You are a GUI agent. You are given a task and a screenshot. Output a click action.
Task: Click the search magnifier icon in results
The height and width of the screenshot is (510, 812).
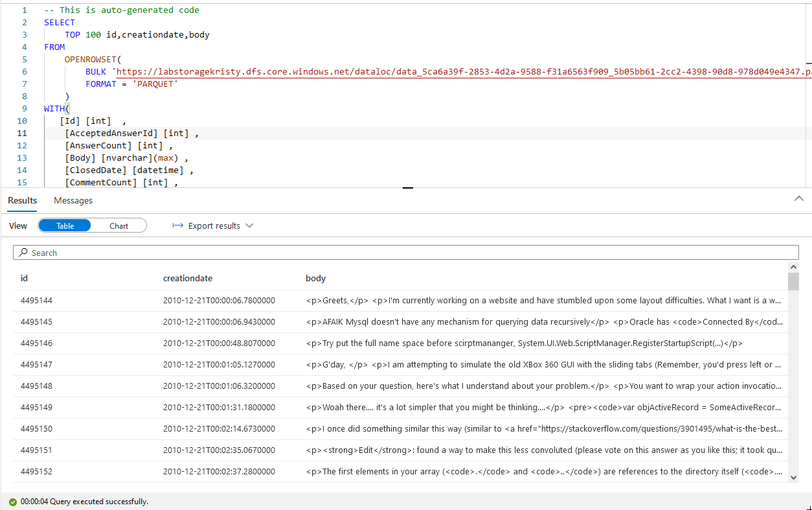23,253
